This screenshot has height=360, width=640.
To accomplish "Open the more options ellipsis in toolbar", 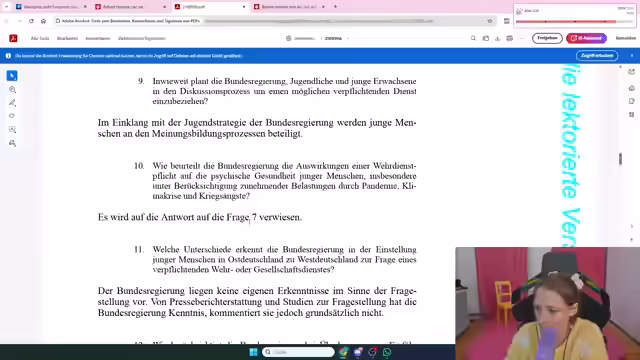I will point(522,38).
